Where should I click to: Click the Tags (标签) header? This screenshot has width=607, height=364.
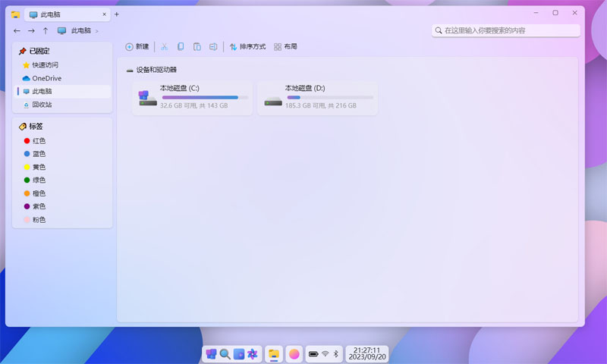(30, 127)
